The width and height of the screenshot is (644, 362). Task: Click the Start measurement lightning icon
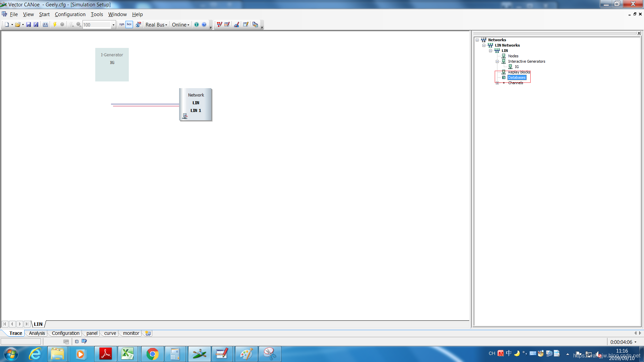point(55,24)
